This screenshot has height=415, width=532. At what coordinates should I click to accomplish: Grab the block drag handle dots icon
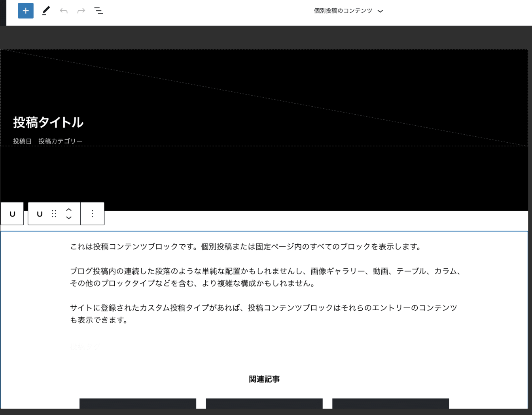54,214
